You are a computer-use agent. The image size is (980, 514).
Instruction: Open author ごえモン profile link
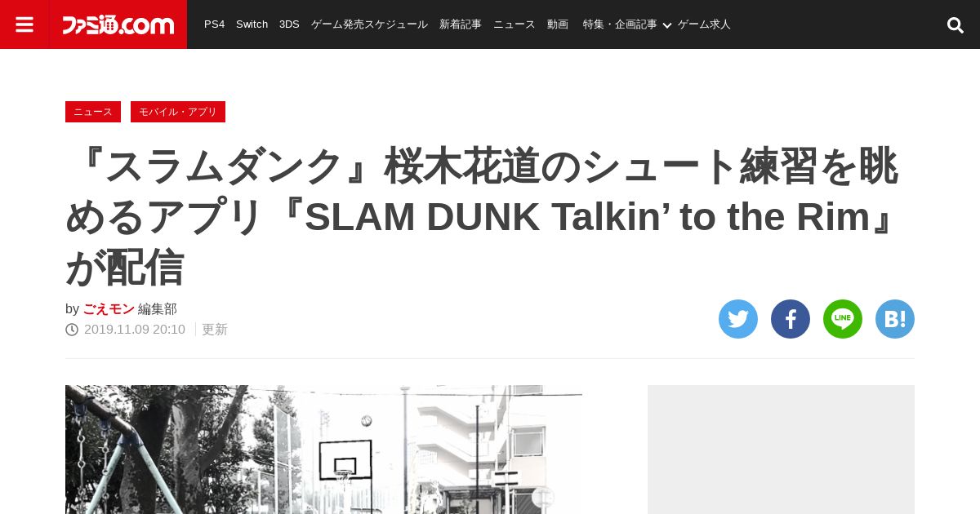109,309
